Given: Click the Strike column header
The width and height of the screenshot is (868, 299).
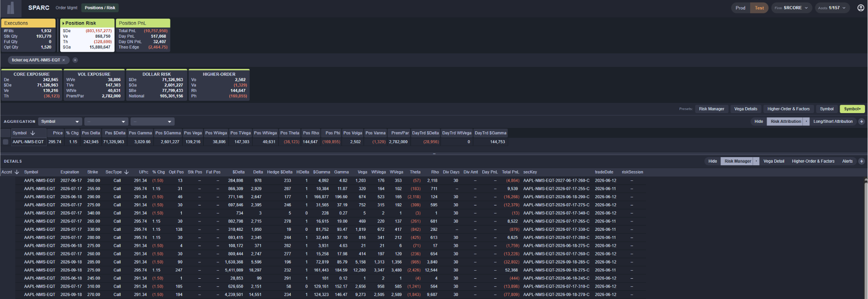Looking at the screenshot, I should (92, 172).
